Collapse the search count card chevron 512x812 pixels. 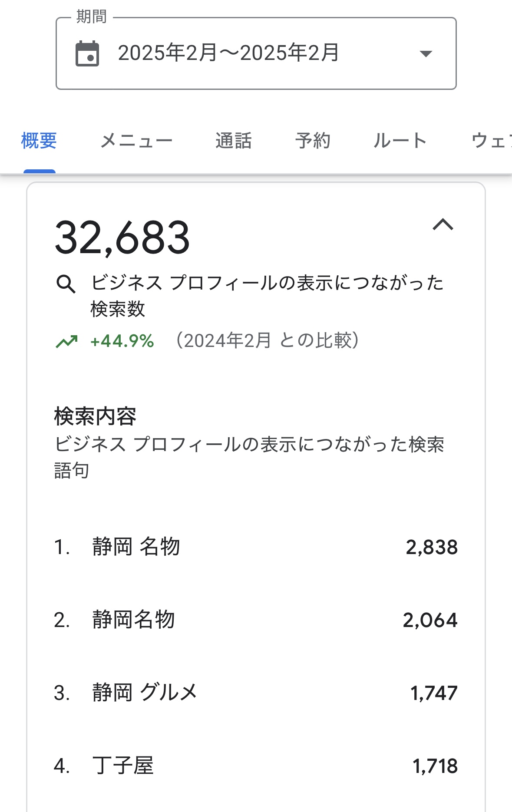pyautogui.click(x=443, y=225)
